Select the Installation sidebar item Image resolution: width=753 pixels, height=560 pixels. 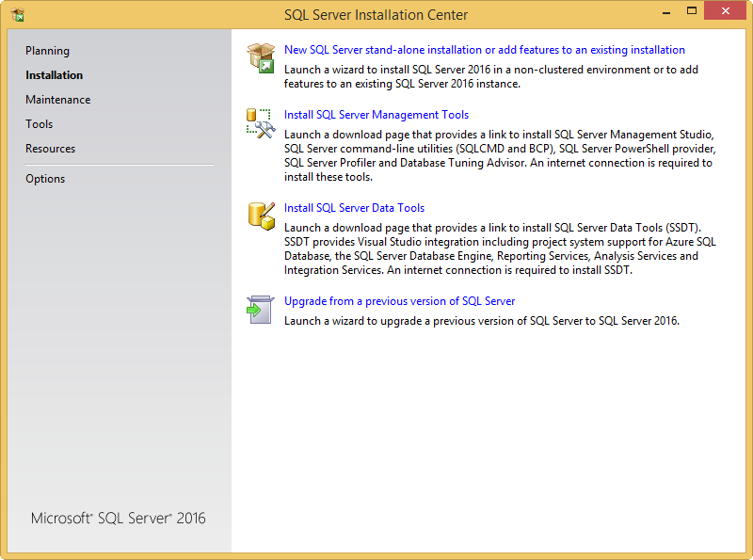coord(54,75)
